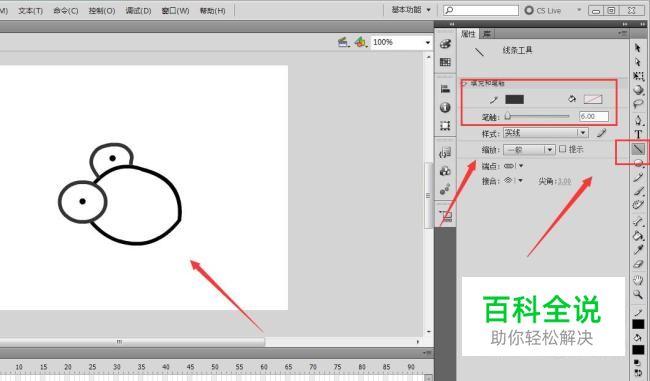The width and height of the screenshot is (650, 381).
Task: Open the Info panel from the dock
Action: (445, 107)
